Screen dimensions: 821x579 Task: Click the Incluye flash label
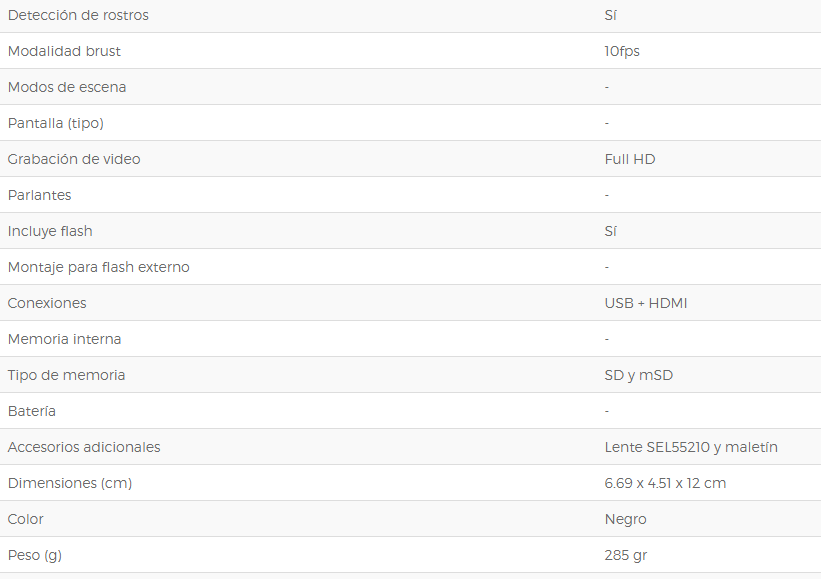point(50,231)
